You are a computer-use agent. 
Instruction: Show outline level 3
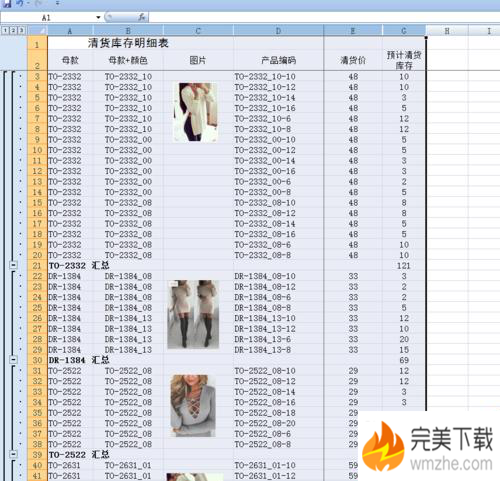[21, 31]
